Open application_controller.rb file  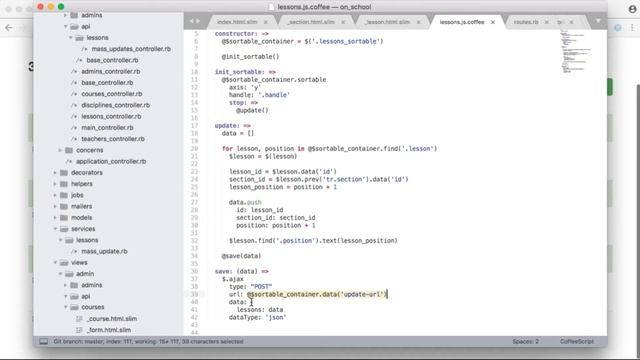(111, 161)
